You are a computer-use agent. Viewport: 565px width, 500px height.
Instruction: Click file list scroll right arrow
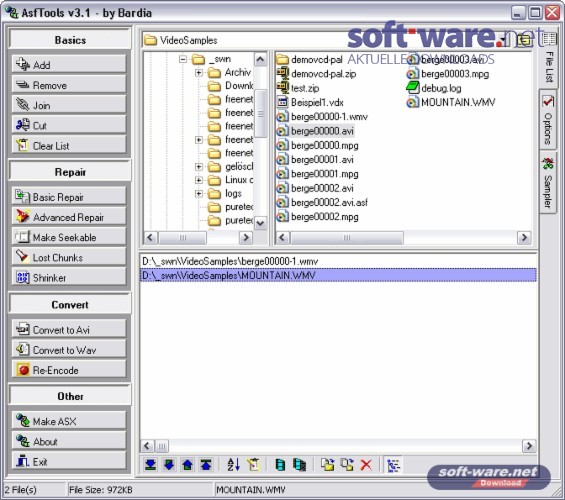click(x=529, y=446)
